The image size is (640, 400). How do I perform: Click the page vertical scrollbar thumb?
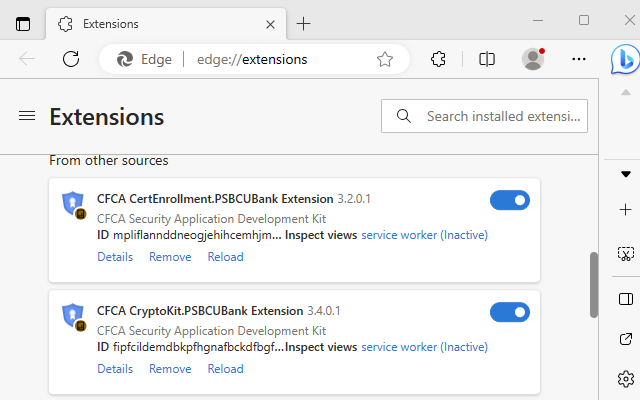click(x=593, y=284)
